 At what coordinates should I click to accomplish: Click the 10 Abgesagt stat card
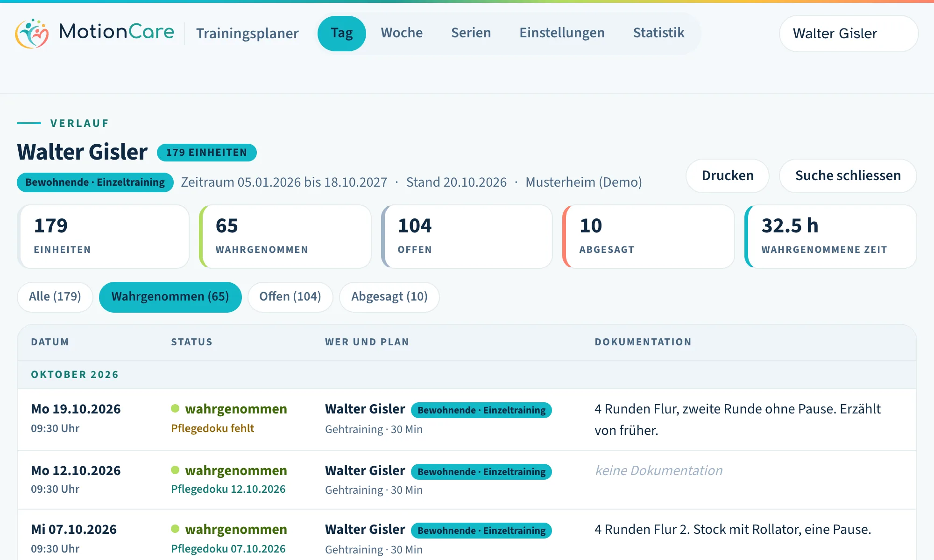[649, 237]
